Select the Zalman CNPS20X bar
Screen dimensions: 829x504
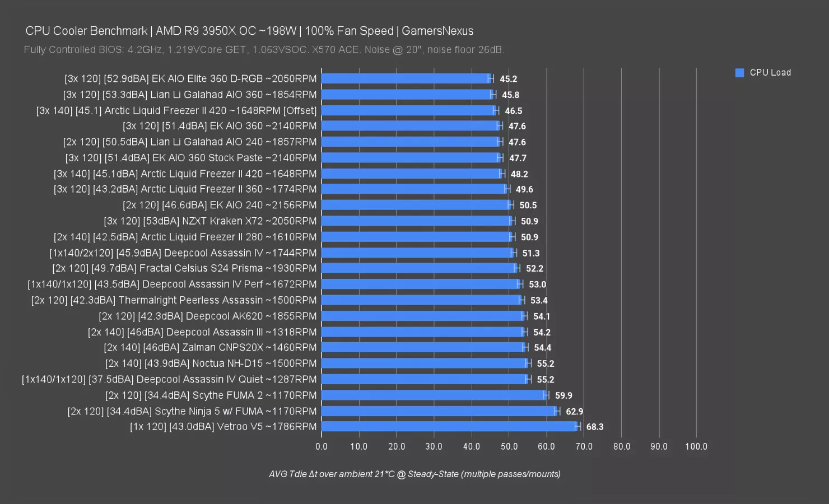[x=423, y=348]
